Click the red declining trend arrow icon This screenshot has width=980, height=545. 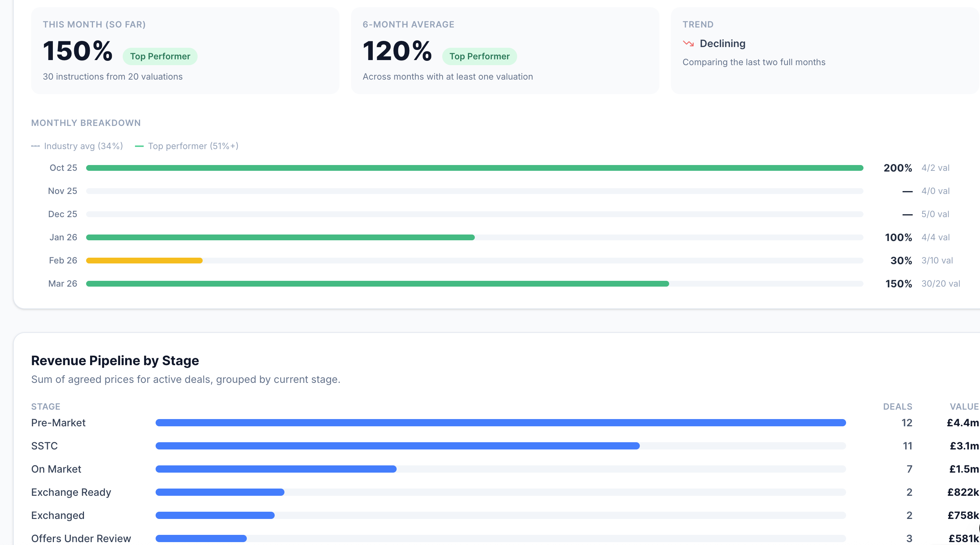(x=689, y=43)
